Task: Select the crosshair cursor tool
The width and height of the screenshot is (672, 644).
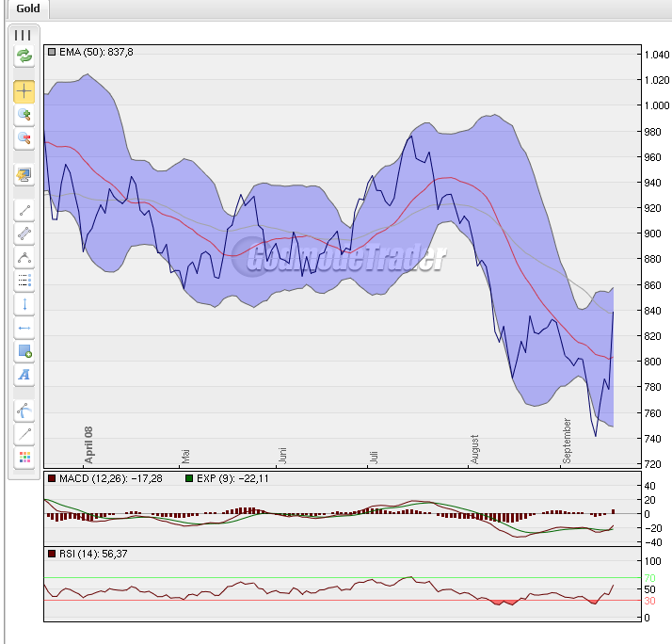Action: point(24,91)
